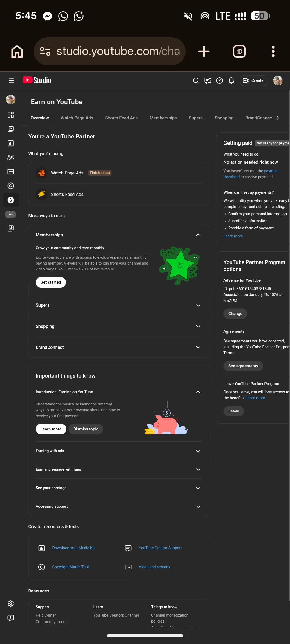Click Leave YouTube Partner Program button
The height and width of the screenshot is (644, 290).
(234, 411)
